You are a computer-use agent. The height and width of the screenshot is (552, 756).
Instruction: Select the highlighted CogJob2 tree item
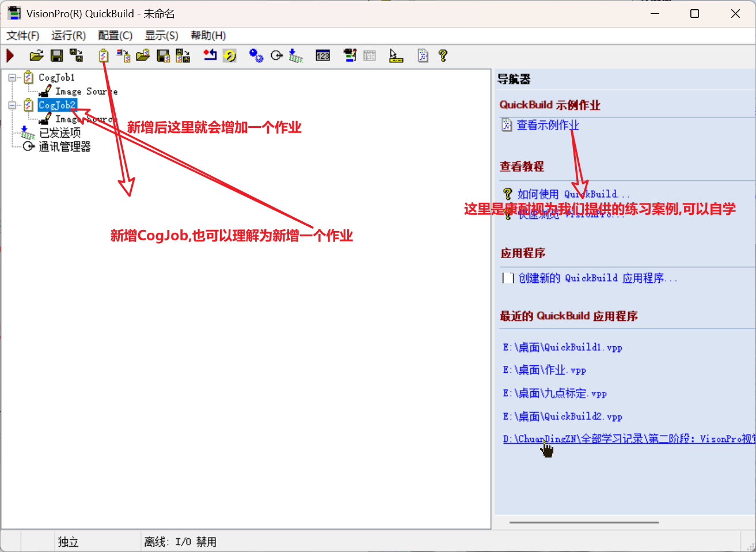pos(57,105)
